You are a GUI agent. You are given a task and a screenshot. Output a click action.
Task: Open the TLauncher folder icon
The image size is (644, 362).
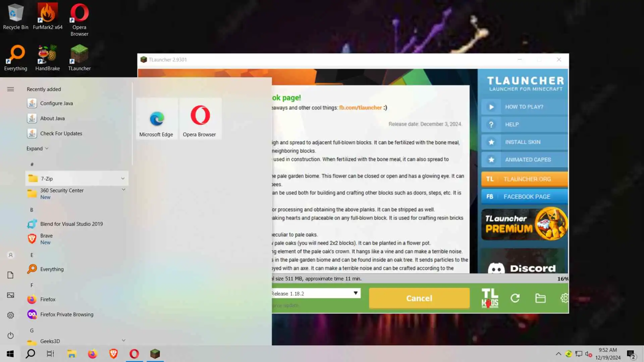[x=540, y=298]
